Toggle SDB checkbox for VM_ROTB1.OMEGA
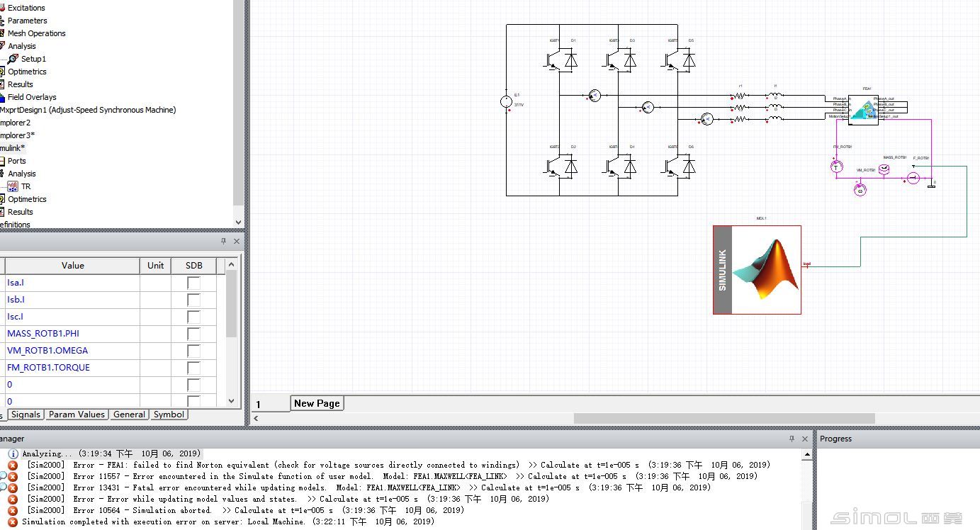980x530 pixels. coord(193,351)
